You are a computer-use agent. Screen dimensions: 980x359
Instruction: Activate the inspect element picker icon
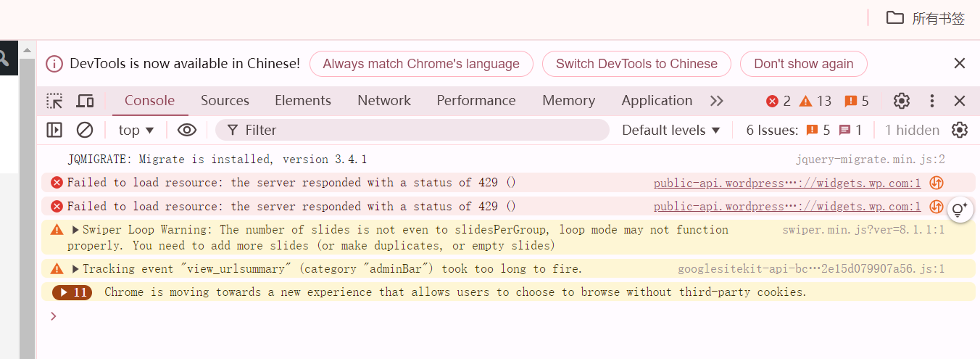[54, 101]
